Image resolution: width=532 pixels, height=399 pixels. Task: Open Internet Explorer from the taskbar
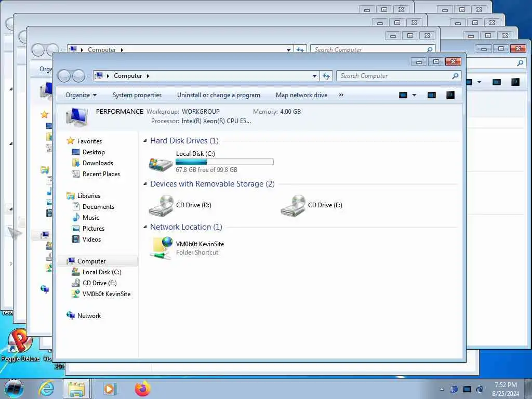(x=46, y=389)
